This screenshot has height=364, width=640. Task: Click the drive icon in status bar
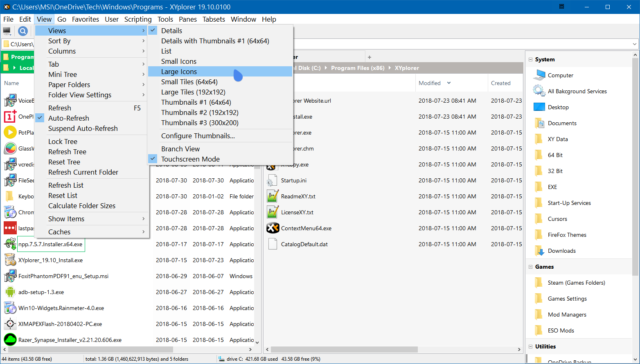click(221, 359)
